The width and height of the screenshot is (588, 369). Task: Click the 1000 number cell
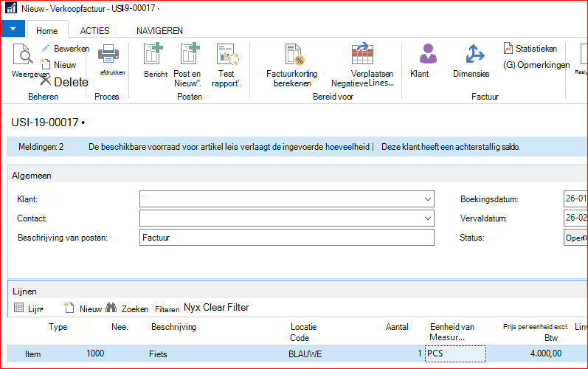(95, 354)
